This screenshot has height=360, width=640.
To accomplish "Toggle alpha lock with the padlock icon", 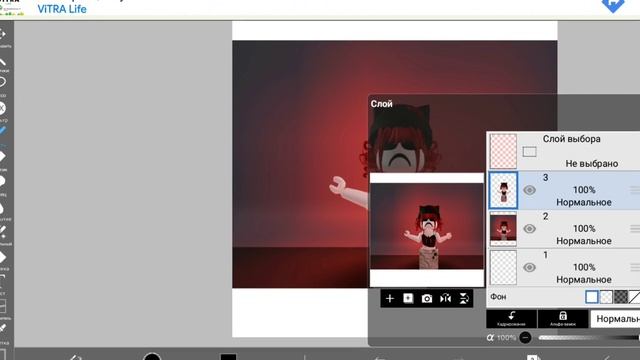I will click(x=563, y=318).
